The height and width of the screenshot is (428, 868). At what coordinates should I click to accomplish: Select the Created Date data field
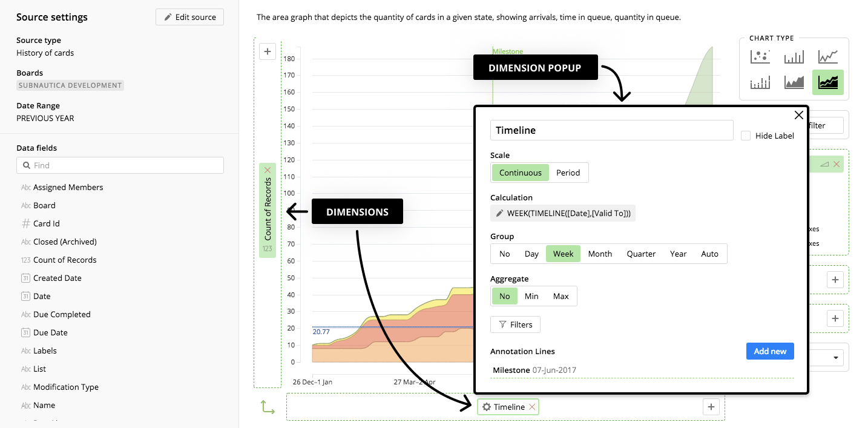tap(58, 278)
